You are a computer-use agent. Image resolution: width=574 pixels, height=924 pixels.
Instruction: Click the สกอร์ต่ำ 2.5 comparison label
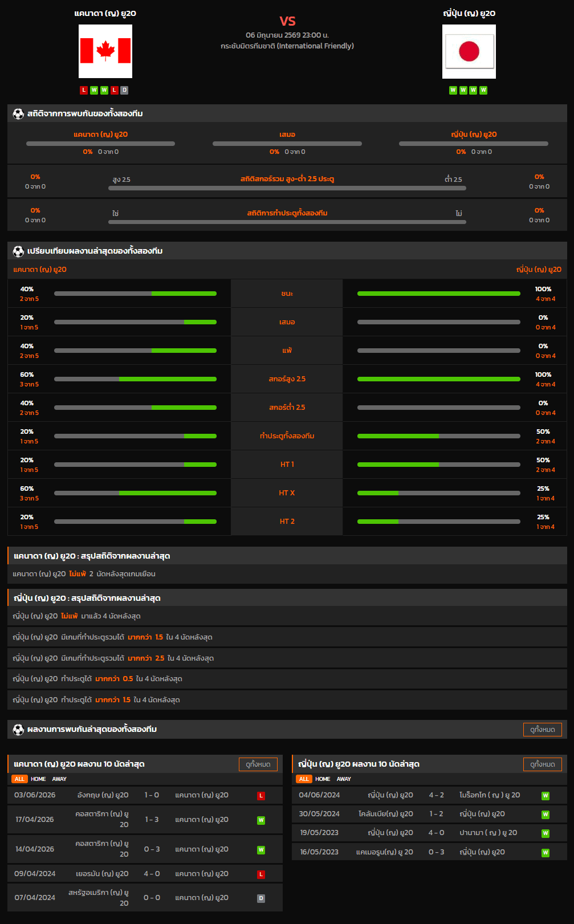tap(287, 408)
